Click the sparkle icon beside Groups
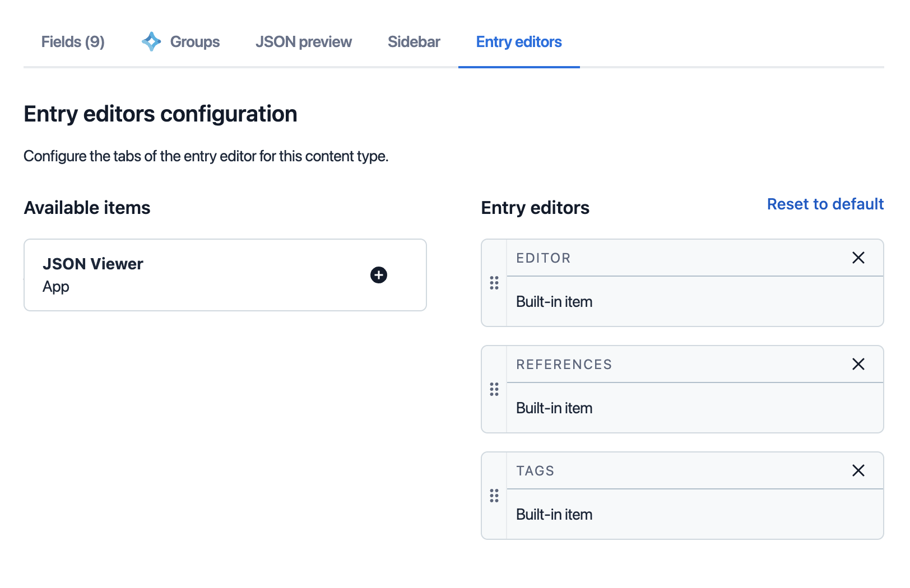 pyautogui.click(x=151, y=41)
